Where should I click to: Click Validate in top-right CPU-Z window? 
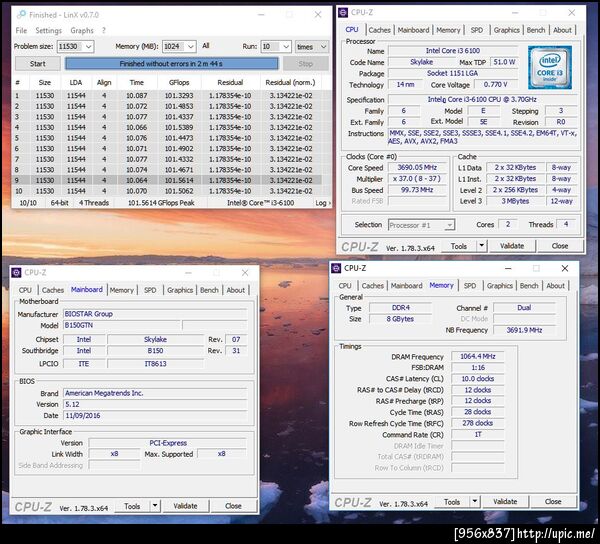point(512,246)
